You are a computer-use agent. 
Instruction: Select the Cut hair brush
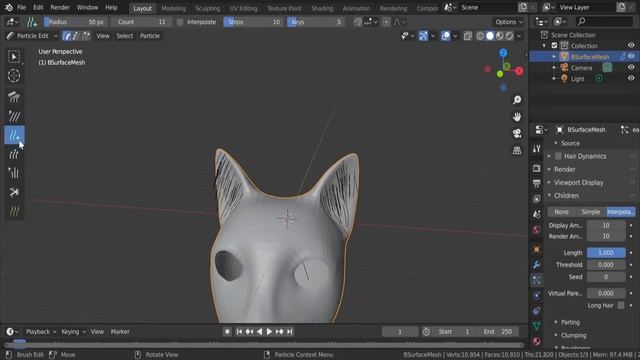[14, 192]
